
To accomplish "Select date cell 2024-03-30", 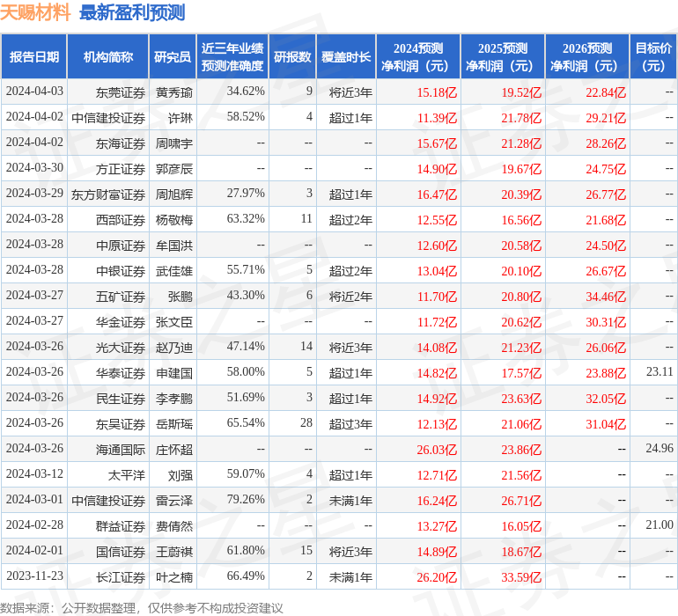I will (34, 168).
